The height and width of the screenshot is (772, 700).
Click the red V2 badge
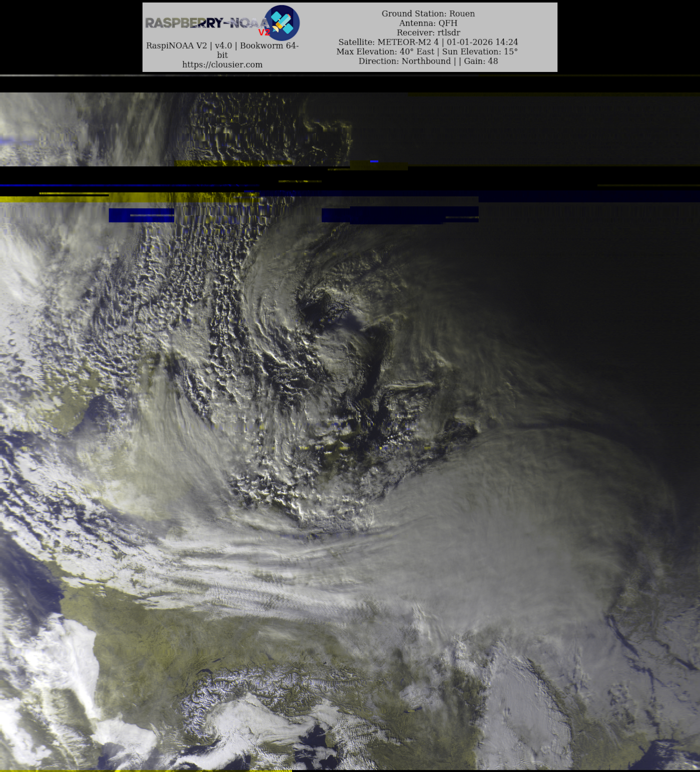[264, 32]
